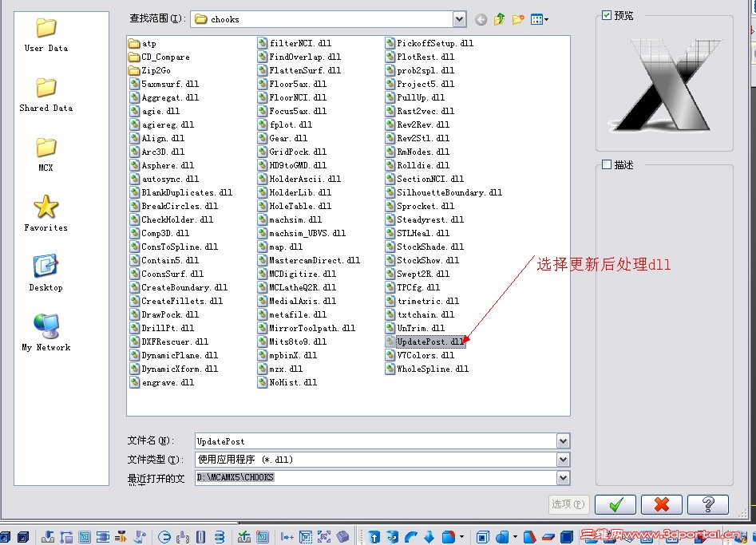The width and height of the screenshot is (756, 545).
Task: Select the Align.dll file
Action: pyautogui.click(x=157, y=138)
